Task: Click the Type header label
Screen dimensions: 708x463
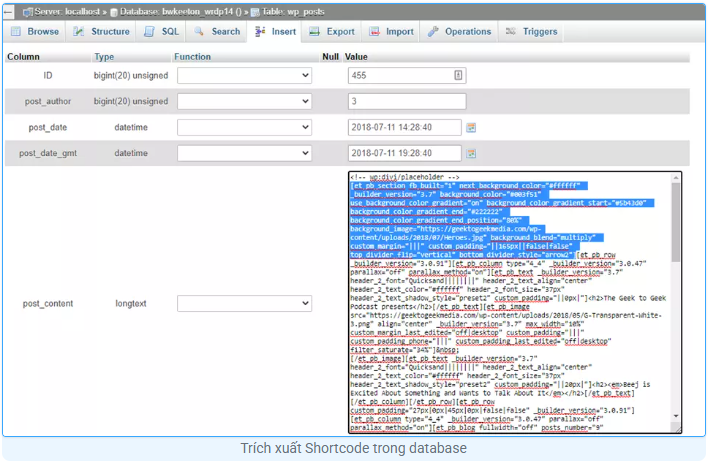Action: (x=104, y=57)
